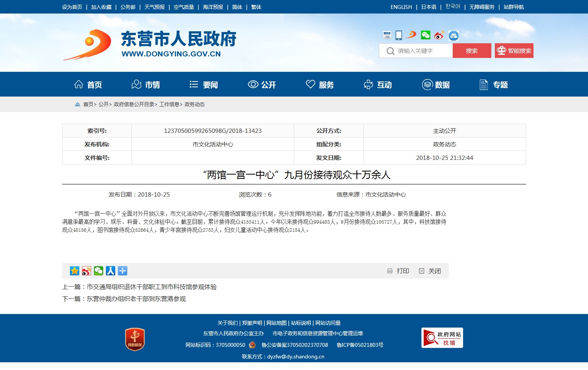Expand more share options with plus icon

(123, 271)
